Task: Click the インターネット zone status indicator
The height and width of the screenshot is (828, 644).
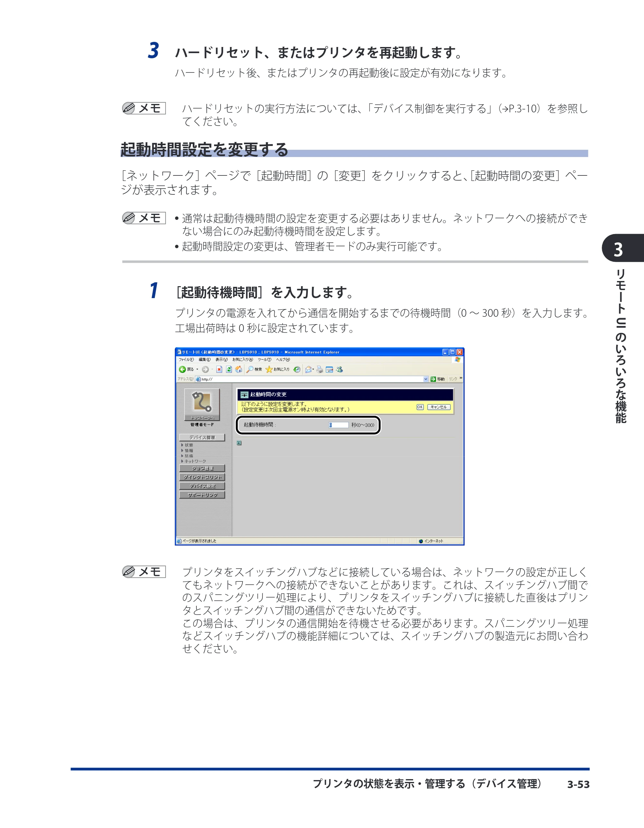Action: [x=431, y=541]
